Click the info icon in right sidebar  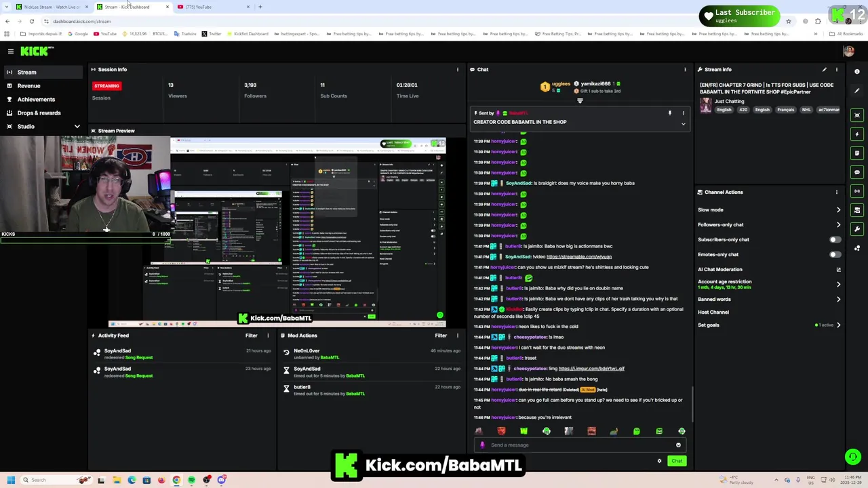click(x=857, y=71)
